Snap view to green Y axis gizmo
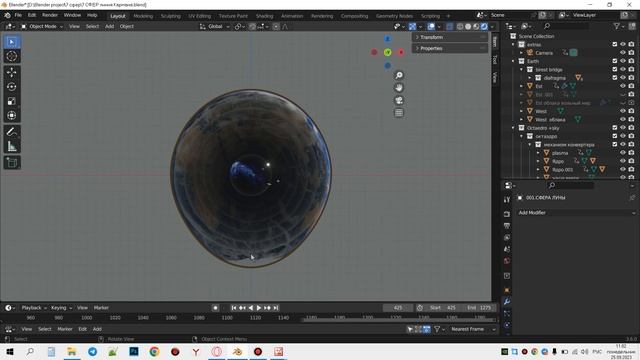Viewport: 640px width, 360px height. 387,52
